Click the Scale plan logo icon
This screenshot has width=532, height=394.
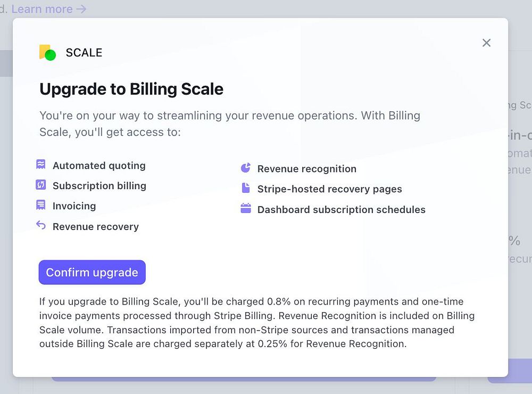pos(47,52)
